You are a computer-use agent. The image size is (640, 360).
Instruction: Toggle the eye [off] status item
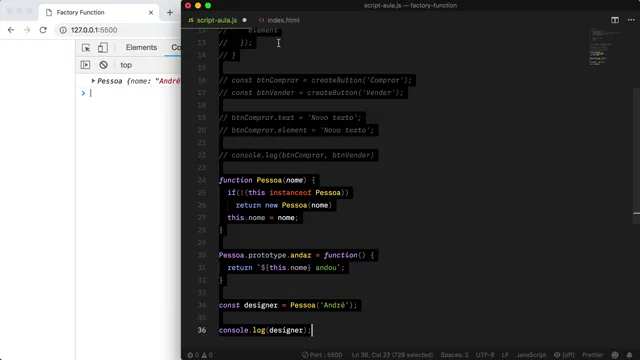564,355
